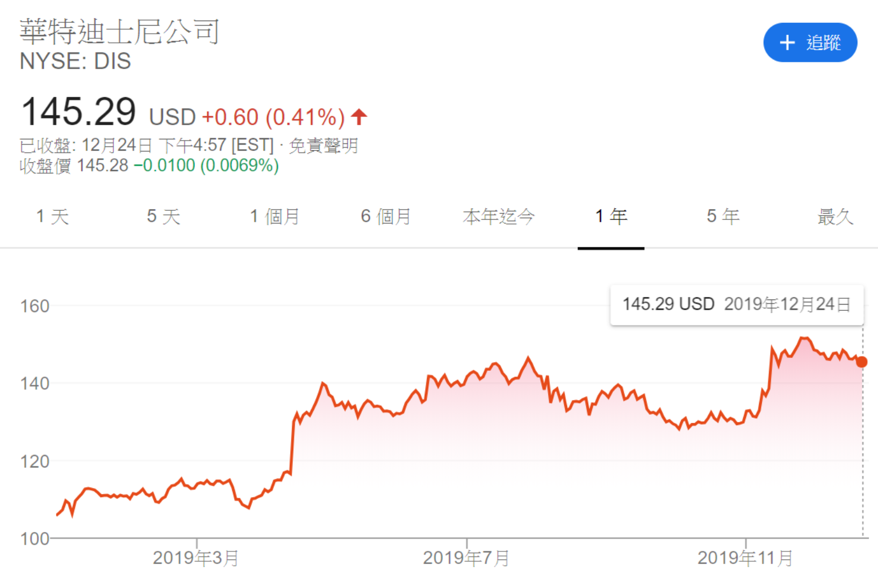Screen dimensions: 878x588
Task: Click the 2019年11月 x-axis label
Action: [x=745, y=558]
